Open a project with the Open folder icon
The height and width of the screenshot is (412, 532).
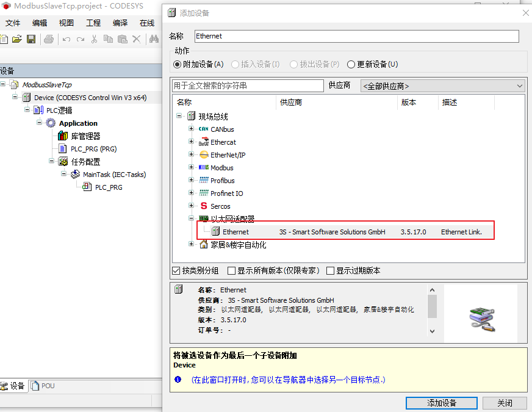point(16,38)
